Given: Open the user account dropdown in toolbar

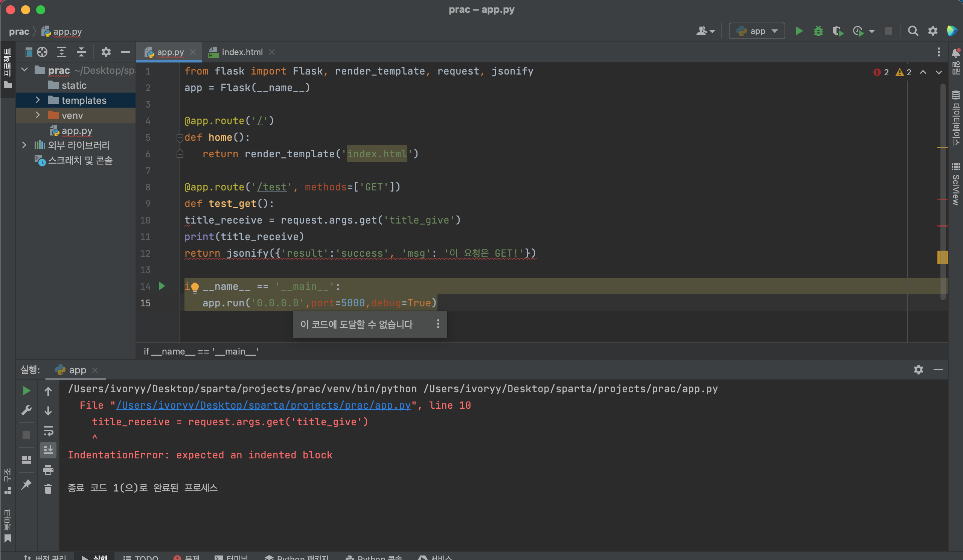Looking at the screenshot, I should 705,31.
